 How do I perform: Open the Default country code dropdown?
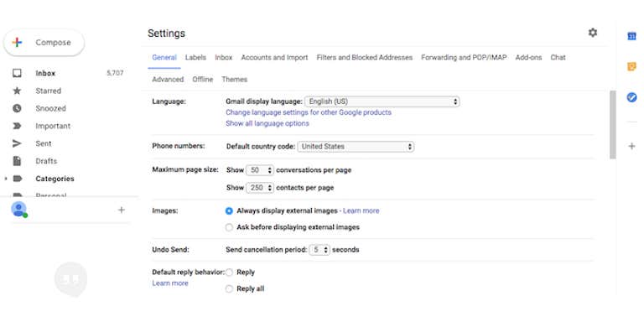coord(356,146)
